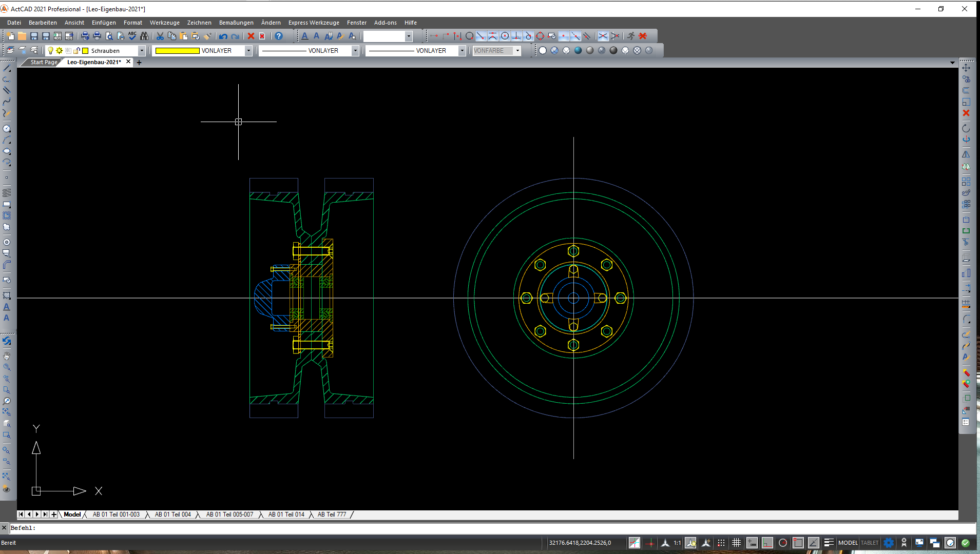
Task: Open the VONFARBE plot style dropdown
Action: pyautogui.click(x=517, y=51)
